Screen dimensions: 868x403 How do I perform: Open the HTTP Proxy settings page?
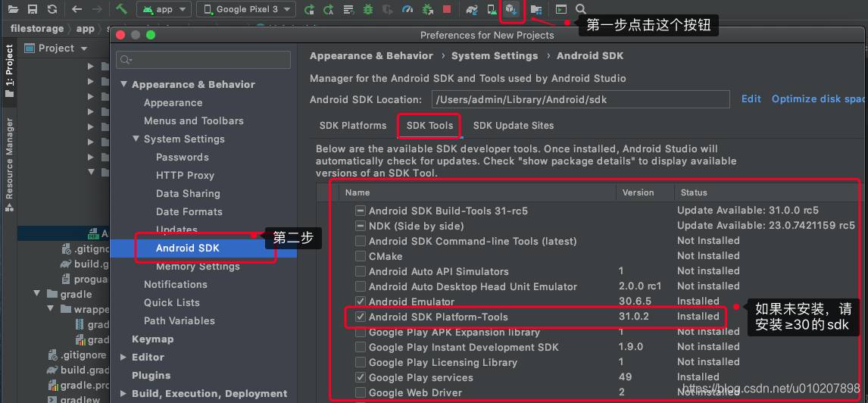point(185,175)
